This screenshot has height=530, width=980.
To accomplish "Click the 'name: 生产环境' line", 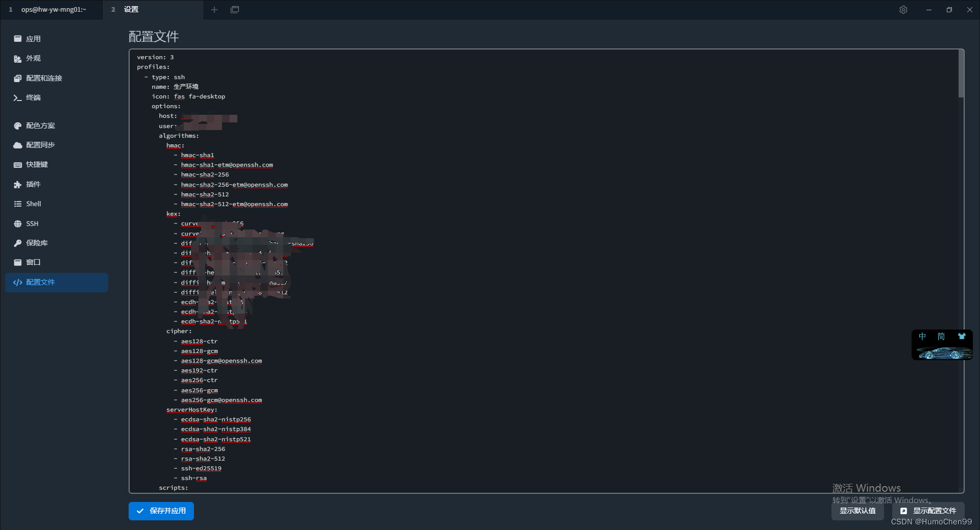I will [x=175, y=87].
